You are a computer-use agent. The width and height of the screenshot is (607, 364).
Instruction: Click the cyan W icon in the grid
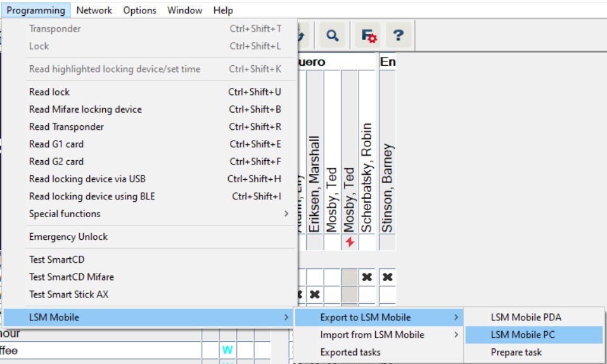coord(227,350)
